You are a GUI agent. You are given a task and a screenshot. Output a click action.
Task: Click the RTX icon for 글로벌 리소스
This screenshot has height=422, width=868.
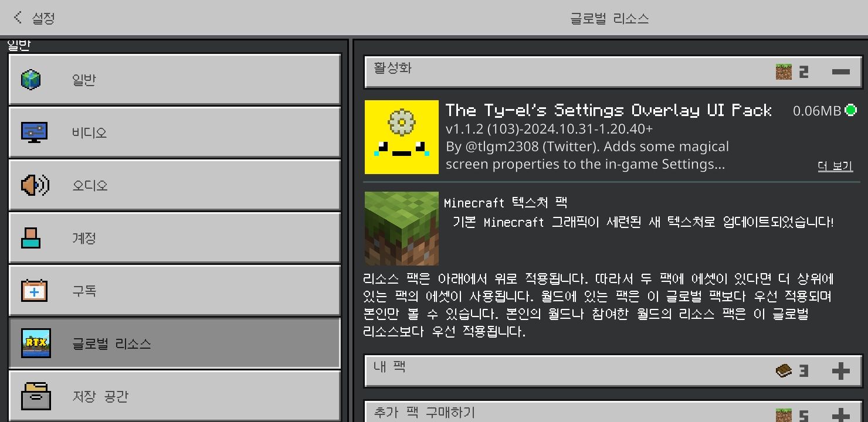(x=34, y=343)
